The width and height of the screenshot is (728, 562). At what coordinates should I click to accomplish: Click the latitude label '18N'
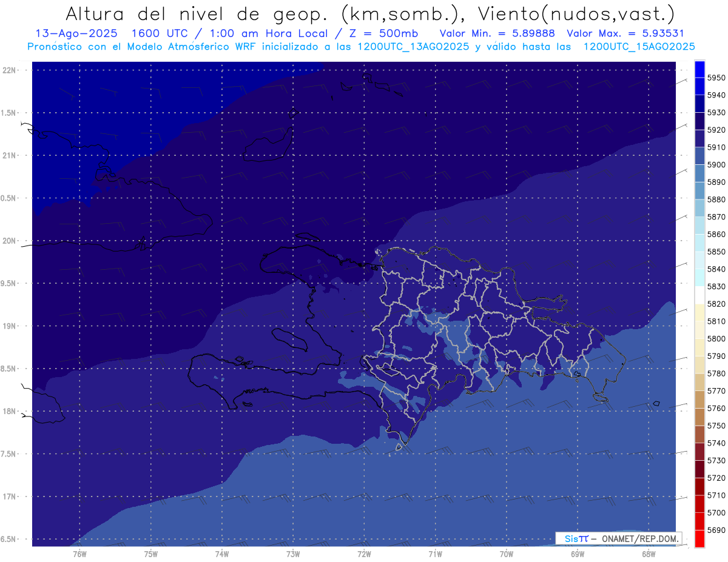pyautogui.click(x=9, y=411)
